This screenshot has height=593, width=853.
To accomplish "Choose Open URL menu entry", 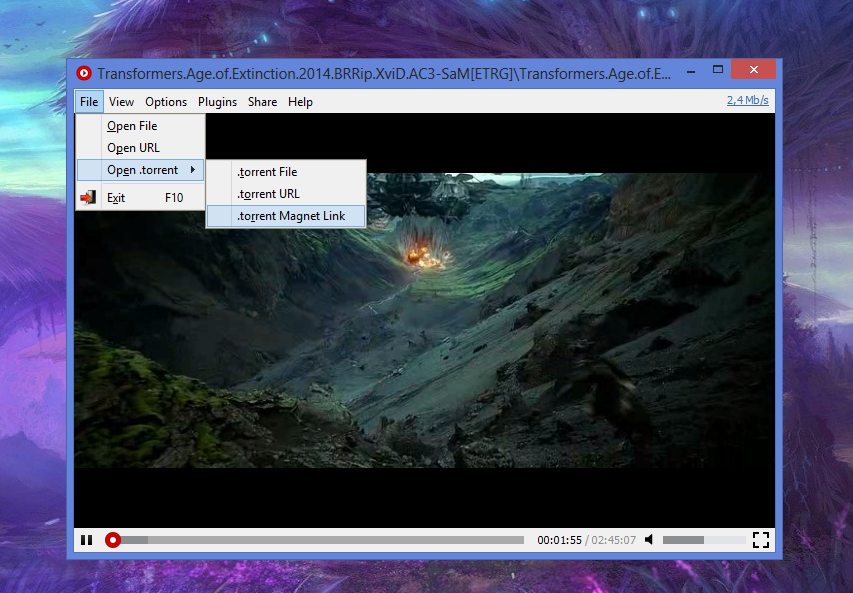I will click(x=140, y=148).
